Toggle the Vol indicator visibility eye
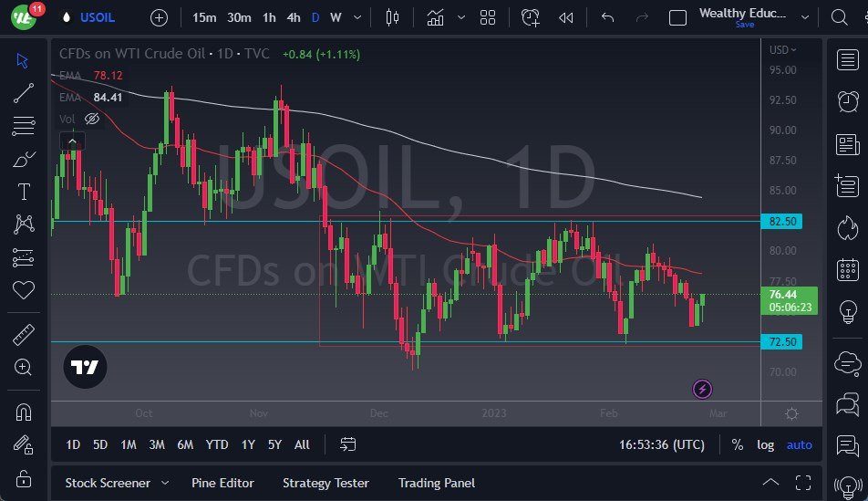 point(91,119)
